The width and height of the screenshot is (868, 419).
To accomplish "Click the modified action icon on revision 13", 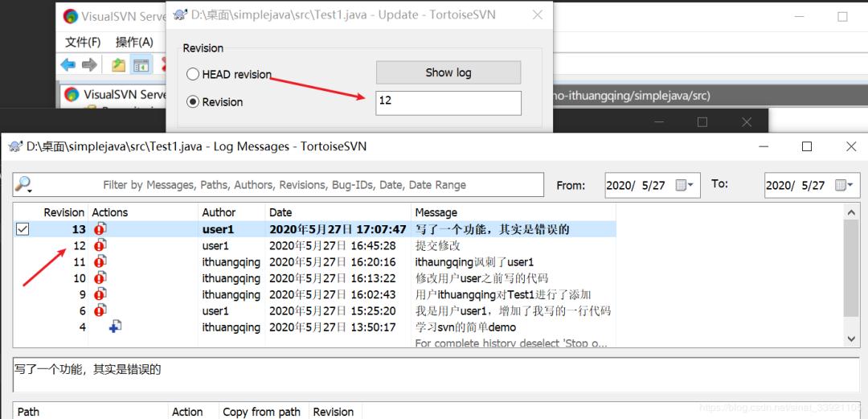I will [100, 228].
